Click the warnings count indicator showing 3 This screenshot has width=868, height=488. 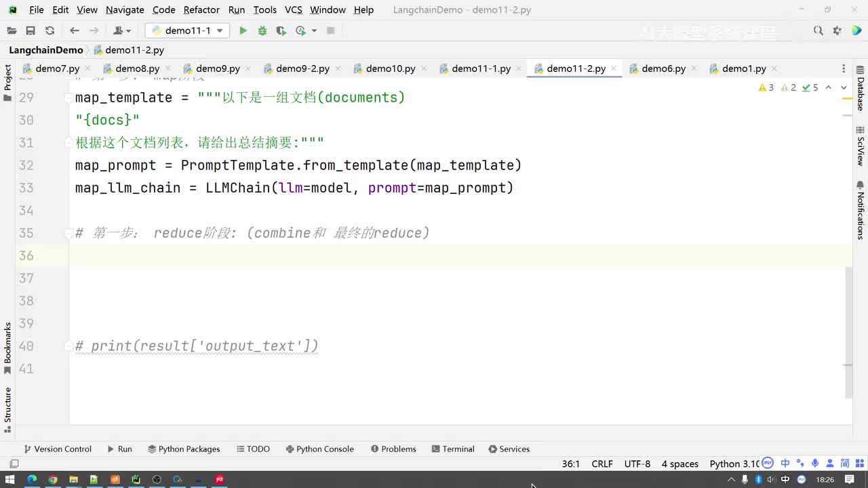tap(766, 87)
